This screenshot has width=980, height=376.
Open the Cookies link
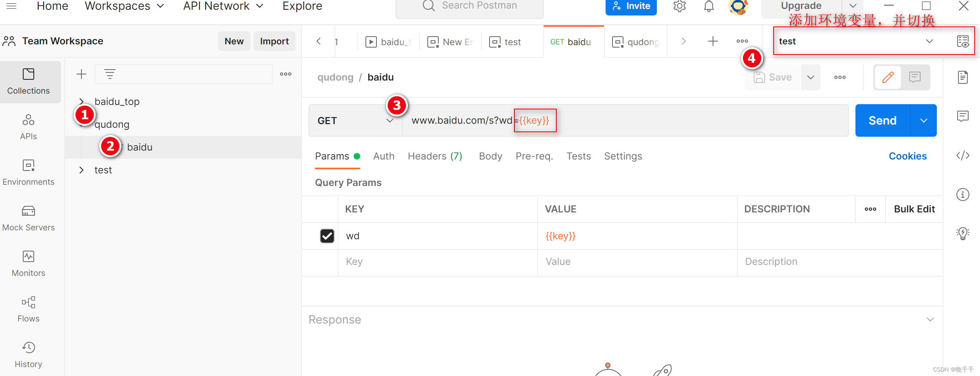(908, 156)
